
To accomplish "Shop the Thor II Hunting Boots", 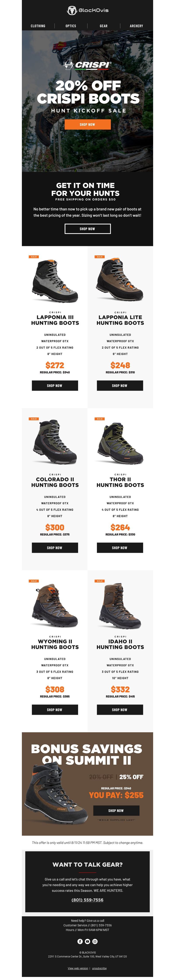I will [120, 547].
